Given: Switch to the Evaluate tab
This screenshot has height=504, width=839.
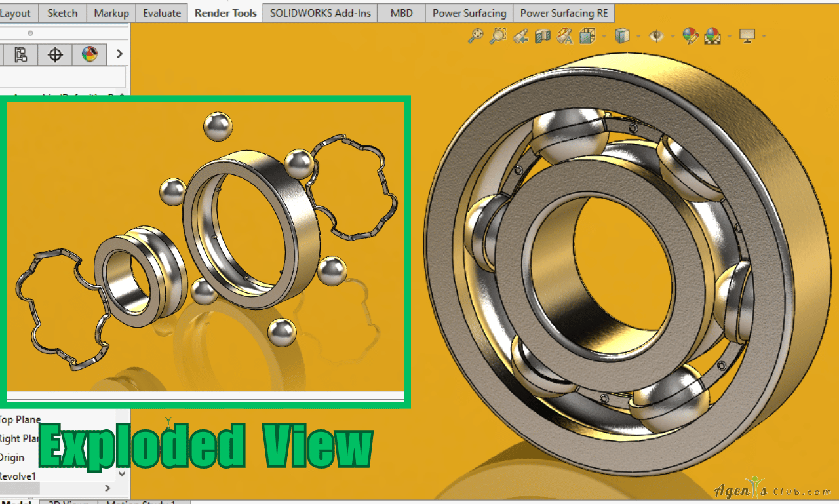Looking at the screenshot, I should (x=162, y=13).
